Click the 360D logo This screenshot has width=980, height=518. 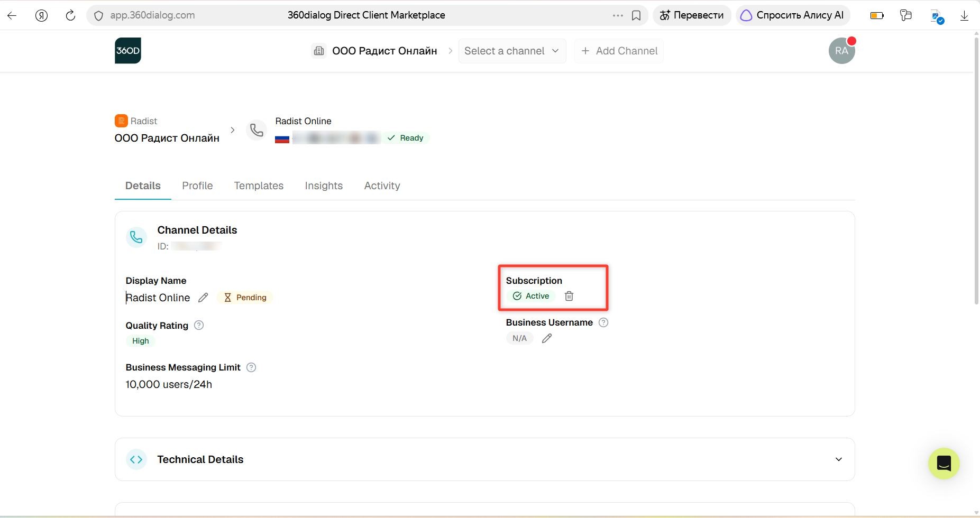[128, 51]
